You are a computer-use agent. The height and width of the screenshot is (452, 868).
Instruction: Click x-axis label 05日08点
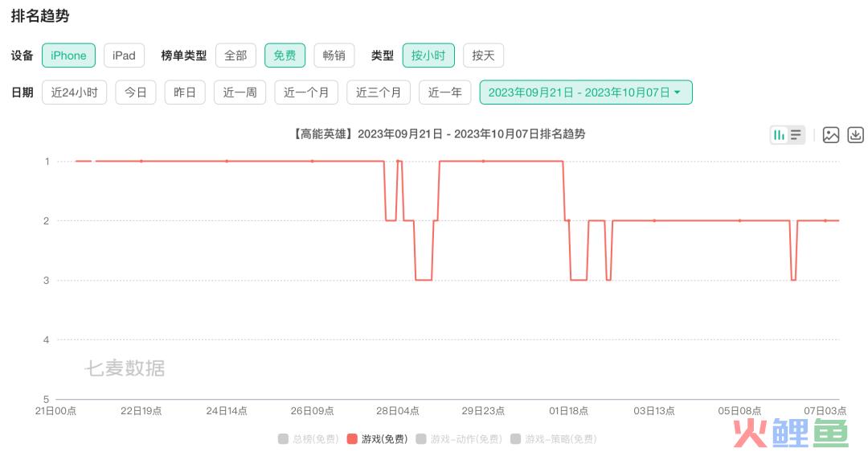[739, 411]
